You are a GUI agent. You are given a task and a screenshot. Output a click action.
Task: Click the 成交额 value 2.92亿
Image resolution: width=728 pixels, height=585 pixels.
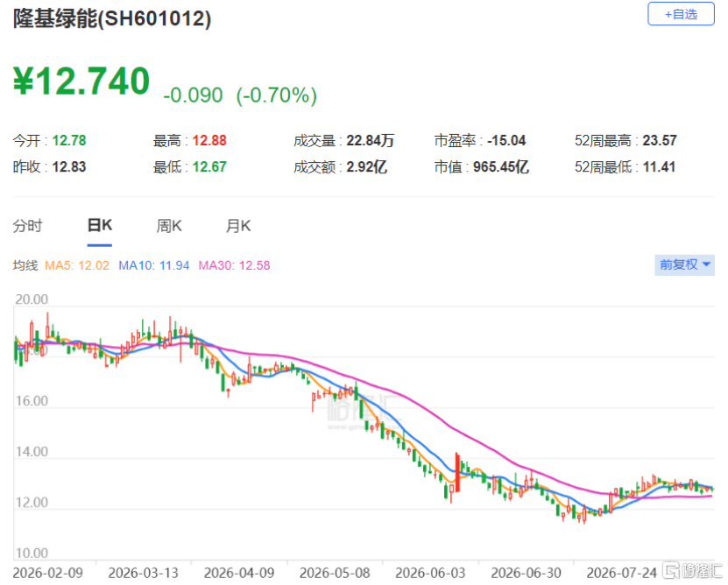pyautogui.click(x=367, y=166)
